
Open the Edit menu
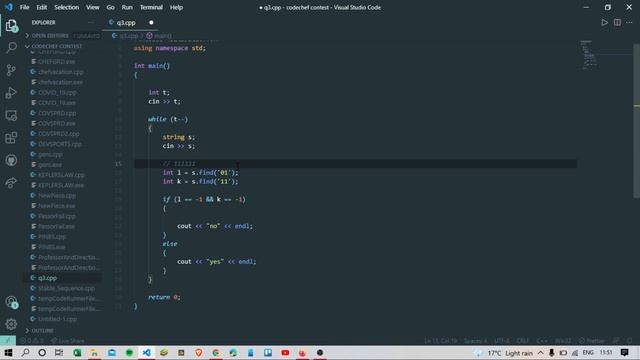click(x=42, y=7)
